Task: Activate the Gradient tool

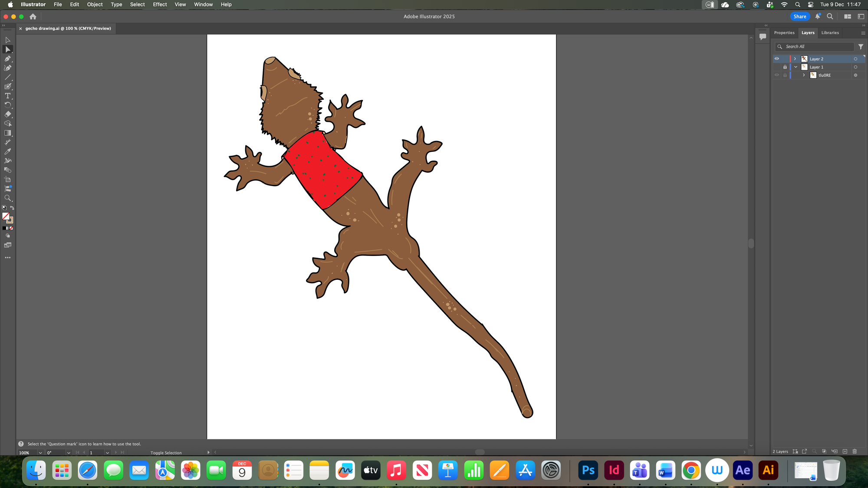Action: pos(7,133)
